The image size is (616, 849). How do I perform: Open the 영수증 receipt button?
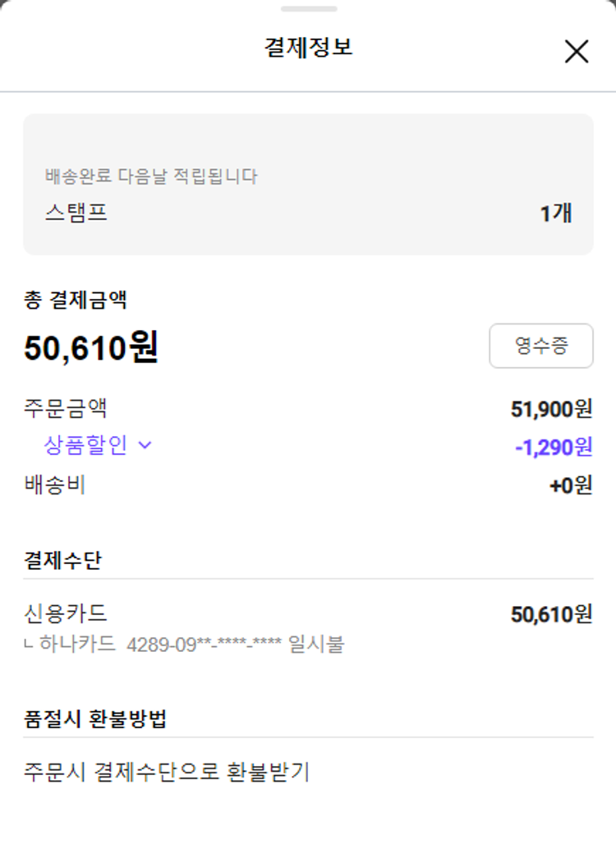point(540,346)
